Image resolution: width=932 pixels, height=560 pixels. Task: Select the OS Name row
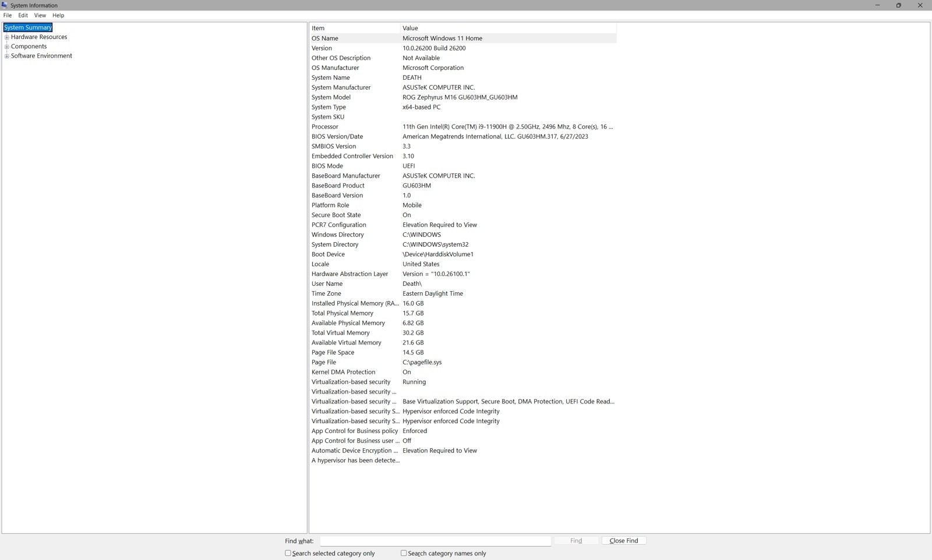click(x=463, y=38)
